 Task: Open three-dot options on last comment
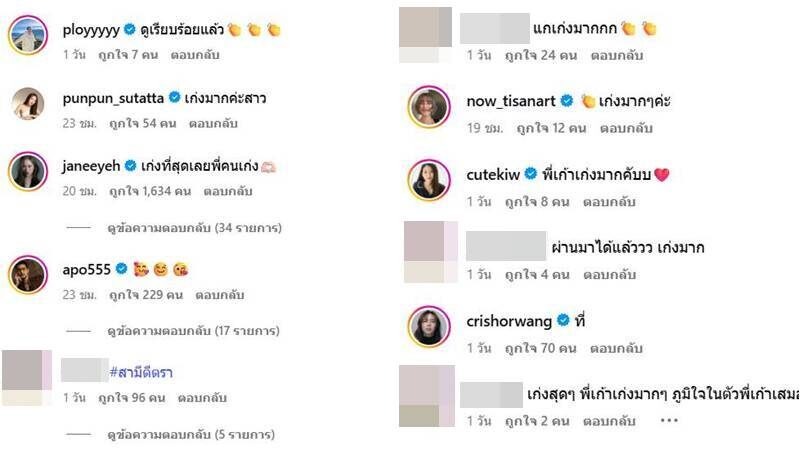pos(669,420)
